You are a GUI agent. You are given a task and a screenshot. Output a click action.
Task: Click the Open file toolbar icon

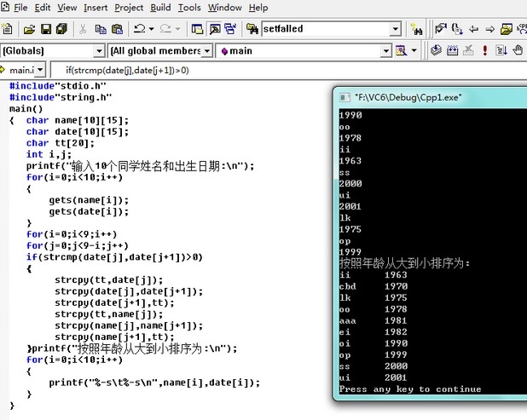pyautogui.click(x=29, y=29)
